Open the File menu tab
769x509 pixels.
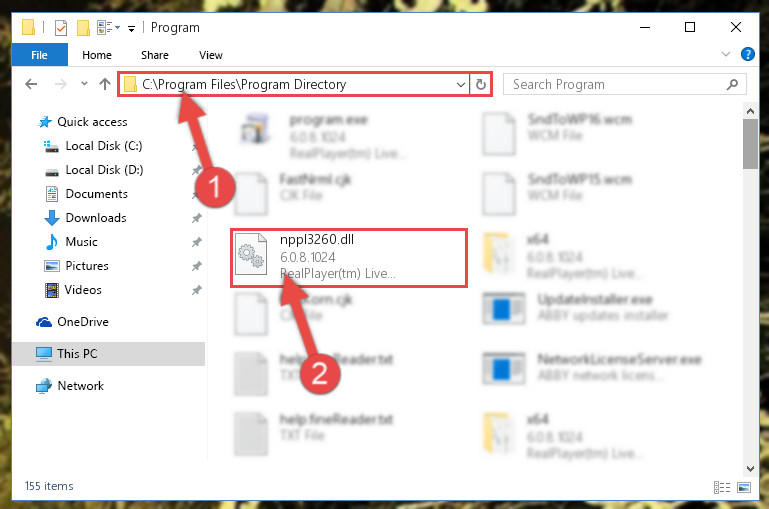(x=39, y=55)
